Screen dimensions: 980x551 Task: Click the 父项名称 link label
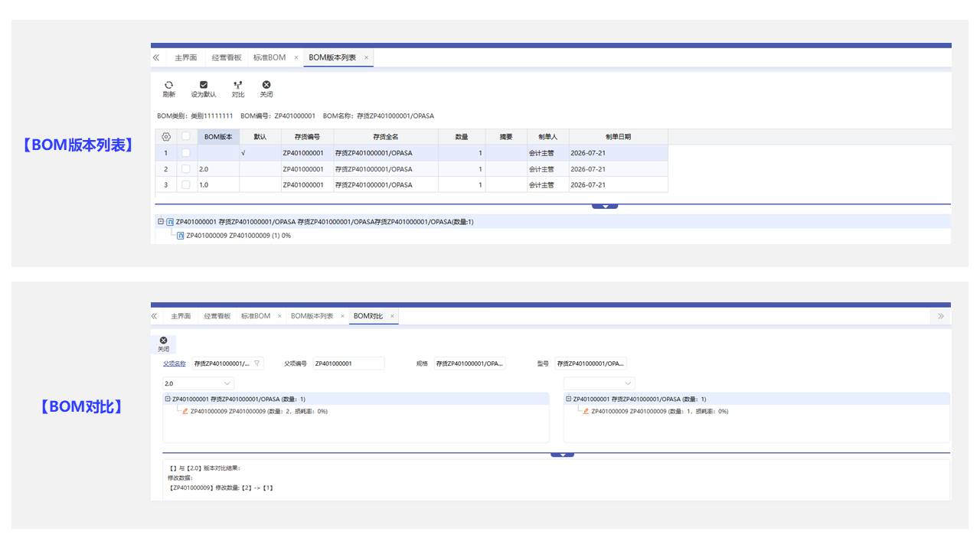174,364
